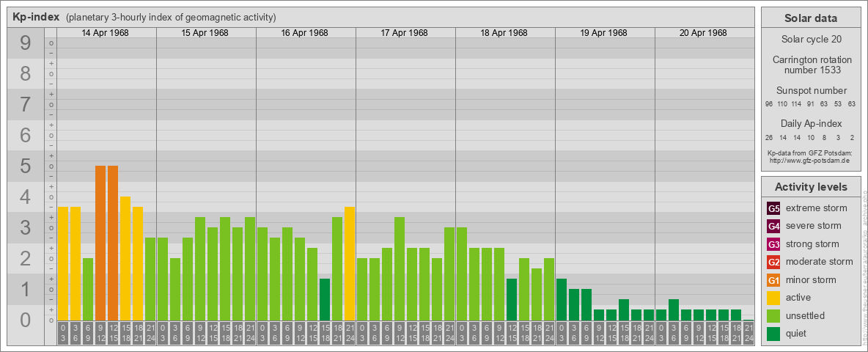Click the 'Sunspot number' label

(811, 91)
